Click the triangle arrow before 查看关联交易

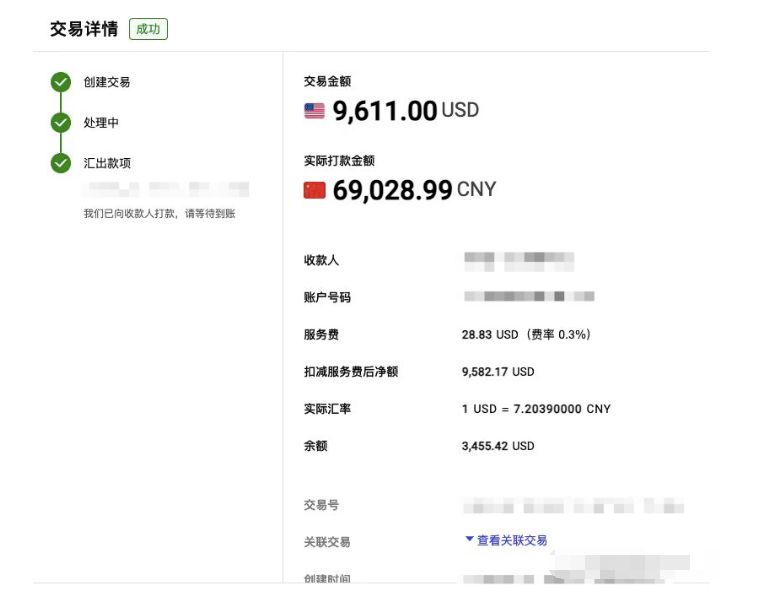[469, 539]
